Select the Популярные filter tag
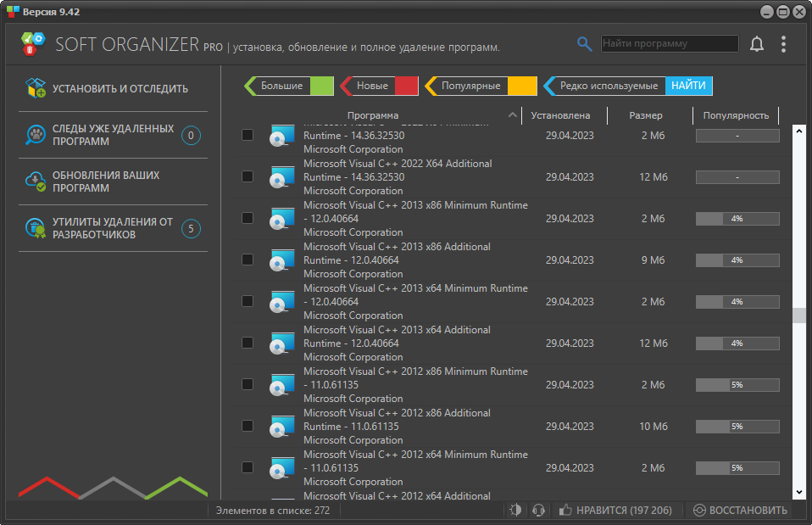The image size is (812, 525). [481, 86]
